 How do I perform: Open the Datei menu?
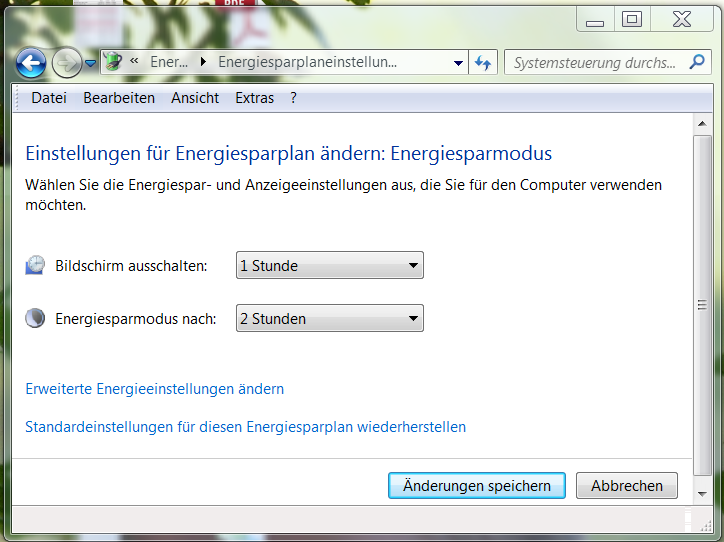(x=49, y=98)
